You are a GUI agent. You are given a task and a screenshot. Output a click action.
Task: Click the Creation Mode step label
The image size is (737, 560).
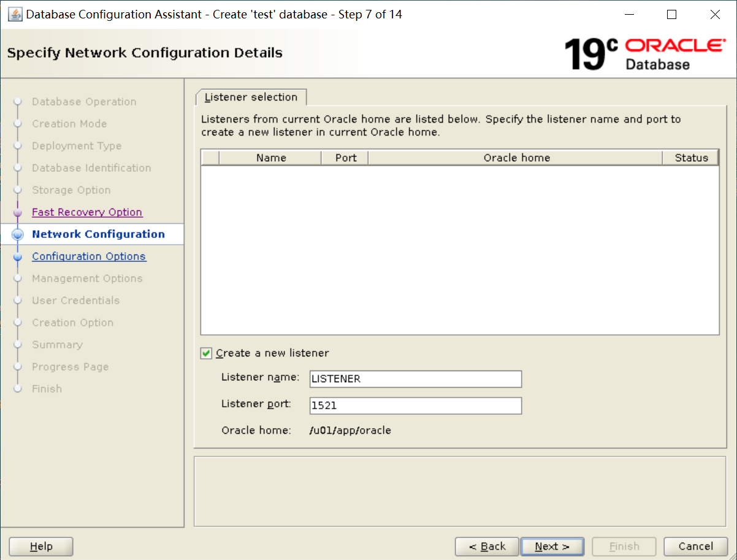click(69, 124)
